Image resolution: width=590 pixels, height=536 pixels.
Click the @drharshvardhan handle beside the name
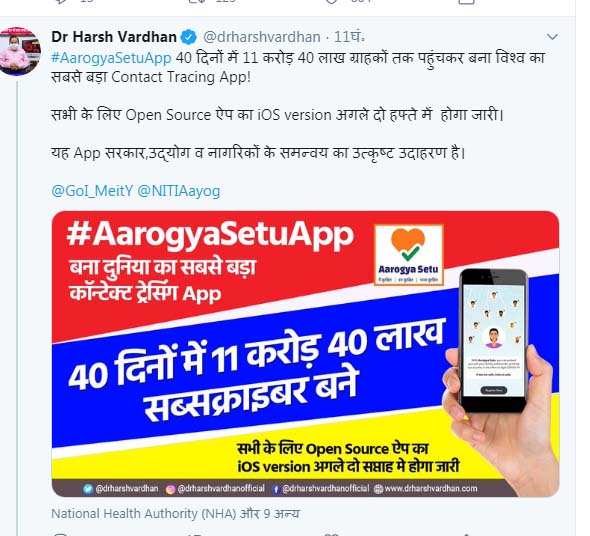262,37
